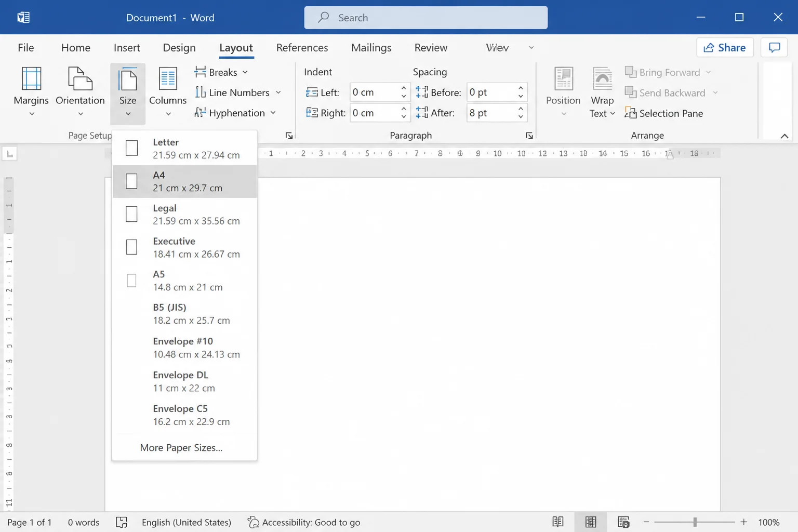Zoom in with plus button
The image size is (798, 532).
(743, 522)
